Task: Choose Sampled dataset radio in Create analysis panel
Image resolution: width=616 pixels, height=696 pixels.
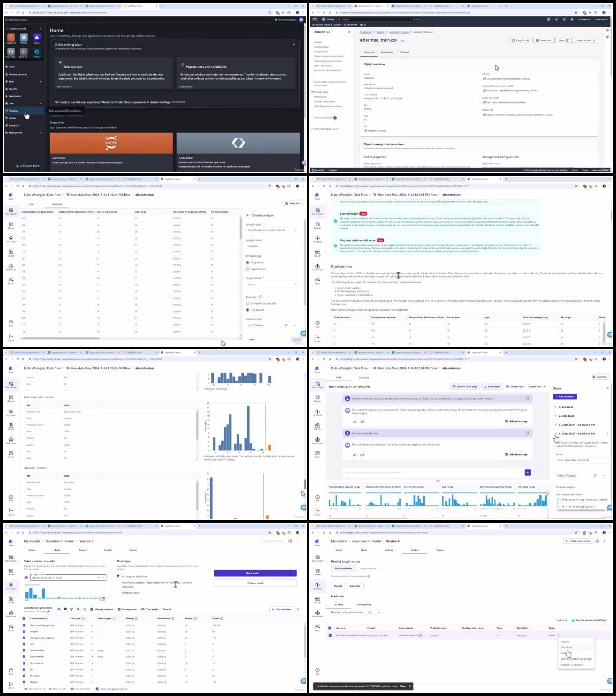Action: point(248,303)
